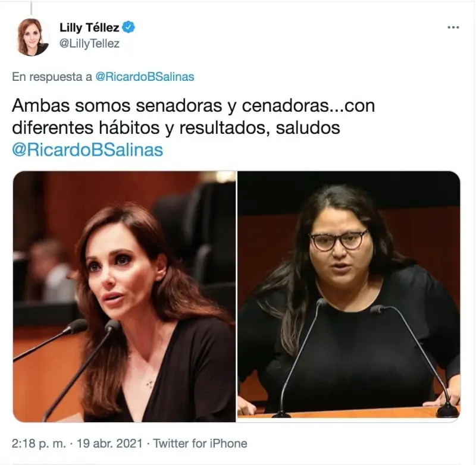
Task: Open Lilly Téllez's profile avatar
Action: (32, 37)
